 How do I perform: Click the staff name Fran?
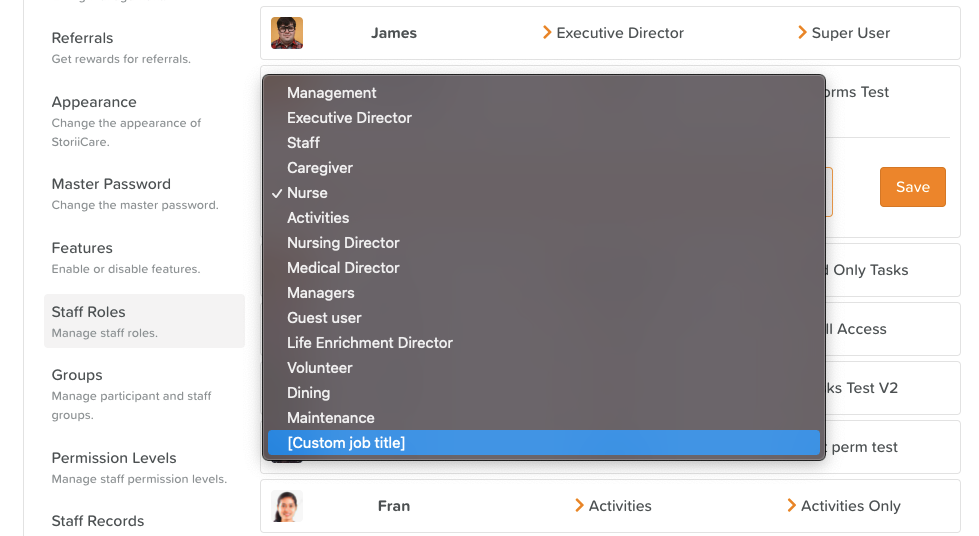coord(394,506)
